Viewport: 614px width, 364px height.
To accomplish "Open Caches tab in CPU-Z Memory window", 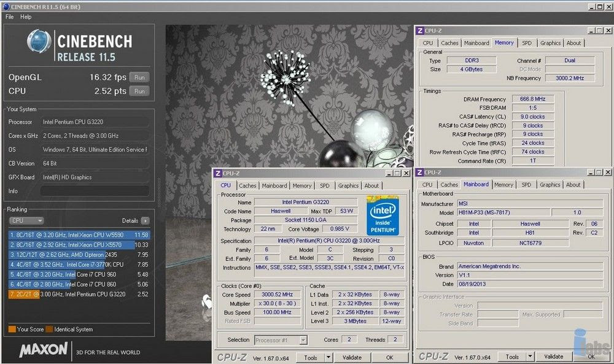I will (x=449, y=43).
